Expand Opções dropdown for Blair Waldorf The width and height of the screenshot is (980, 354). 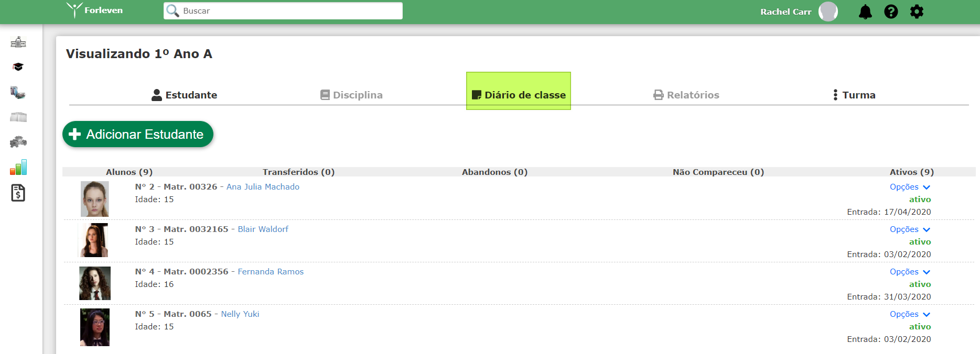point(910,229)
